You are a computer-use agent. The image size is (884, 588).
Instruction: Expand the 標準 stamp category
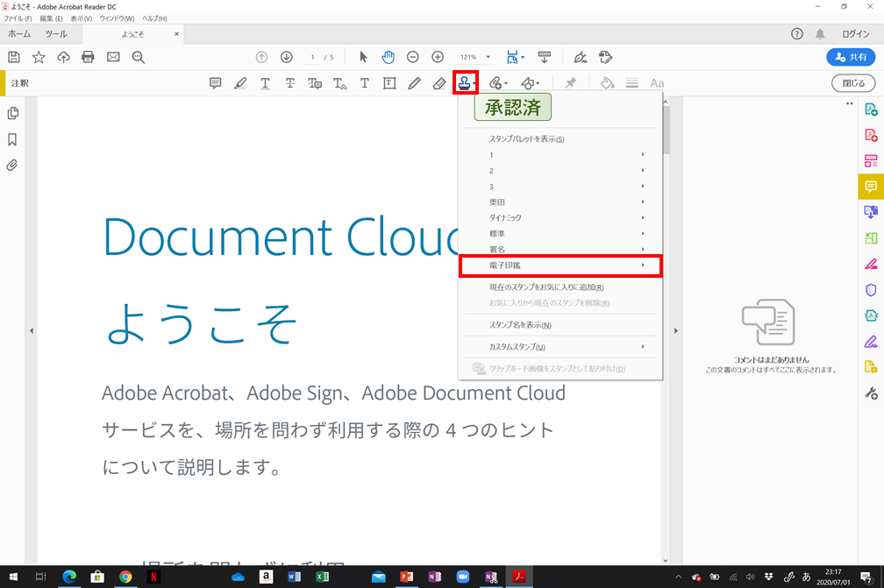561,233
